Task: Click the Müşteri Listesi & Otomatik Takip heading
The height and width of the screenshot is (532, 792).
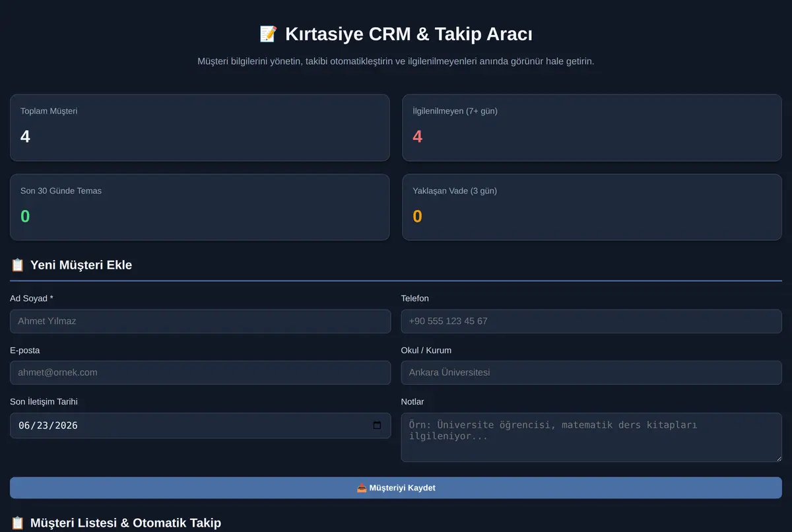Action: point(125,523)
